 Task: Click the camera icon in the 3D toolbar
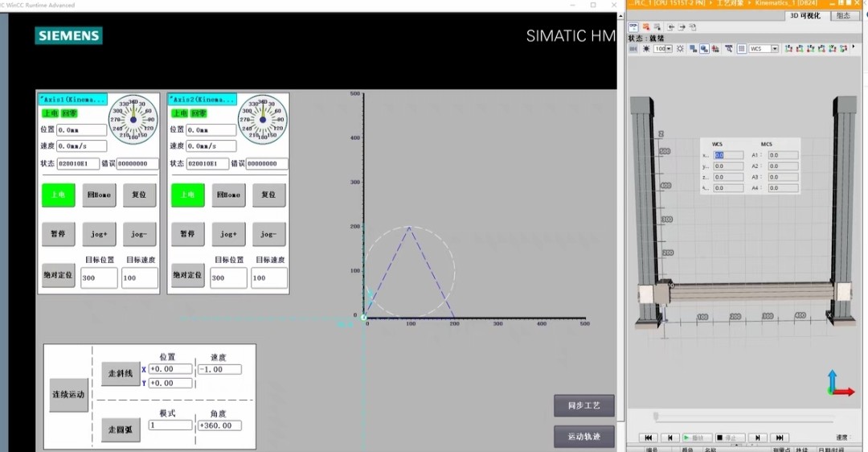(633, 49)
